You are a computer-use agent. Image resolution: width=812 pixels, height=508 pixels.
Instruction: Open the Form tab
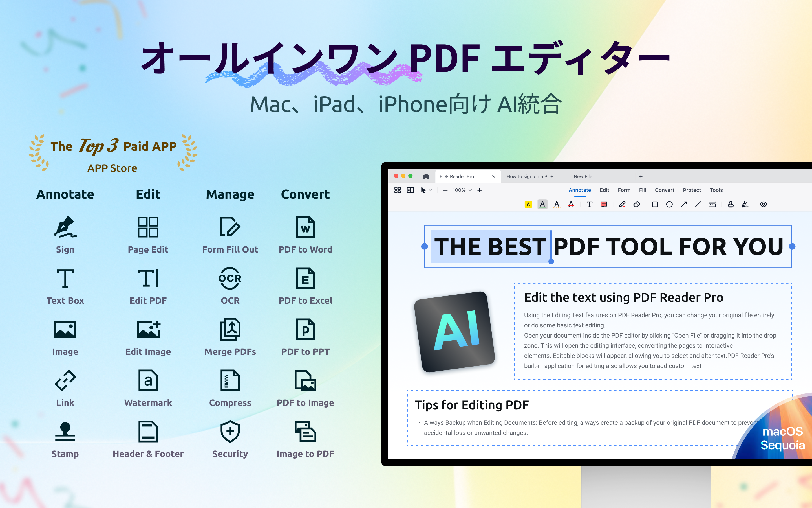pyautogui.click(x=624, y=190)
